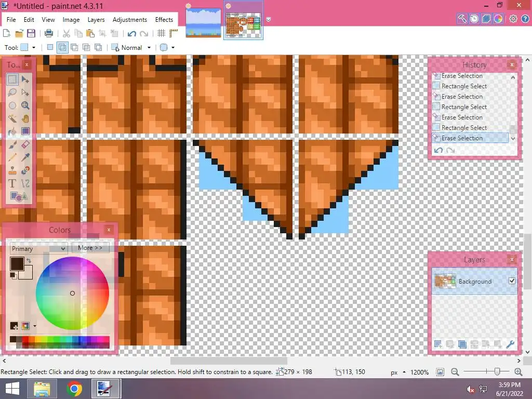Set selection mode to Invert (xor)

98,47
